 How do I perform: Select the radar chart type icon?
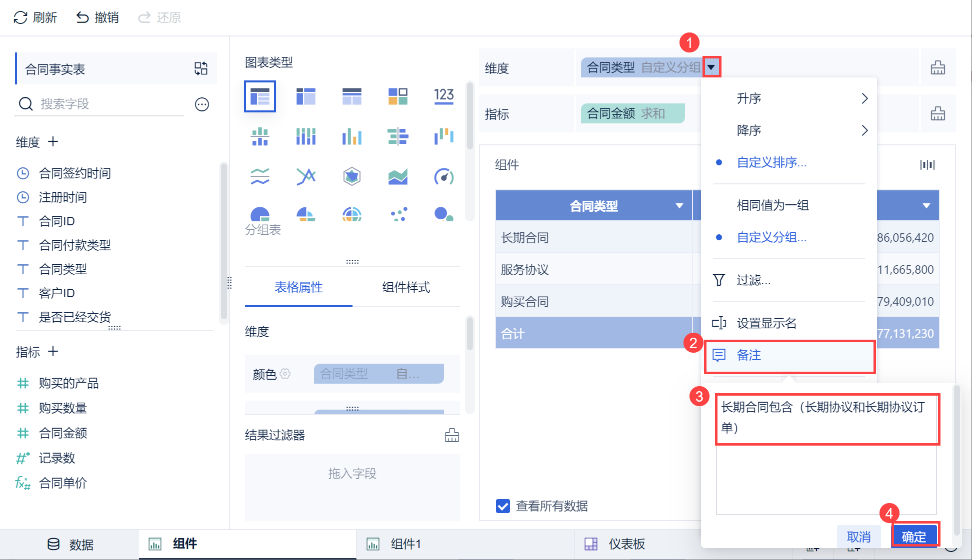tap(352, 176)
